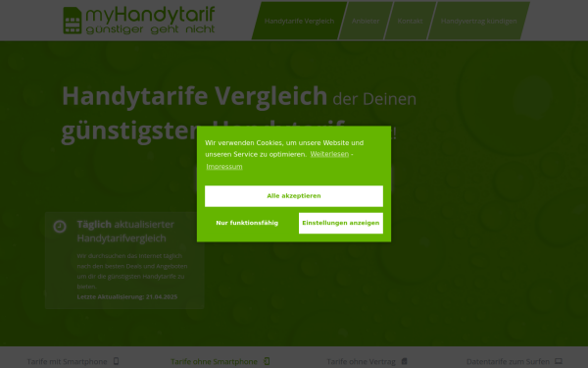Open Handyvertrag kündigen nav tab
Viewport: 588px width, 368px height.
click(478, 21)
